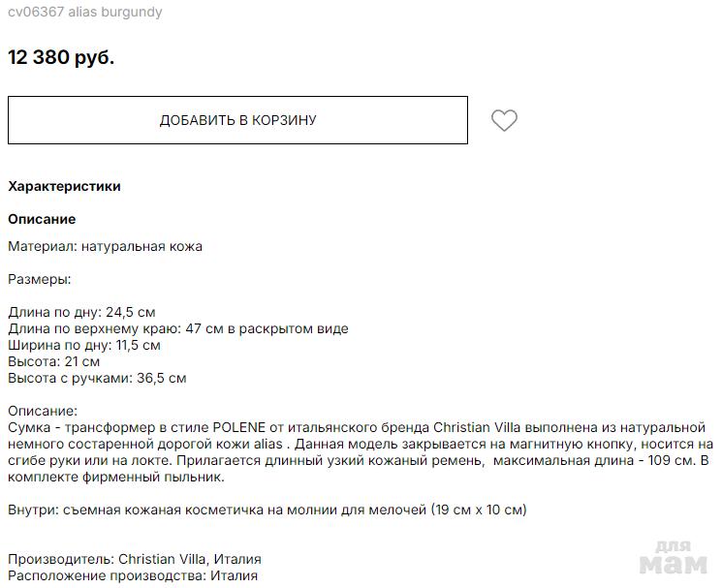Click the Расположение производства: Италия line
The width and height of the screenshot is (722, 588).
[133, 575]
